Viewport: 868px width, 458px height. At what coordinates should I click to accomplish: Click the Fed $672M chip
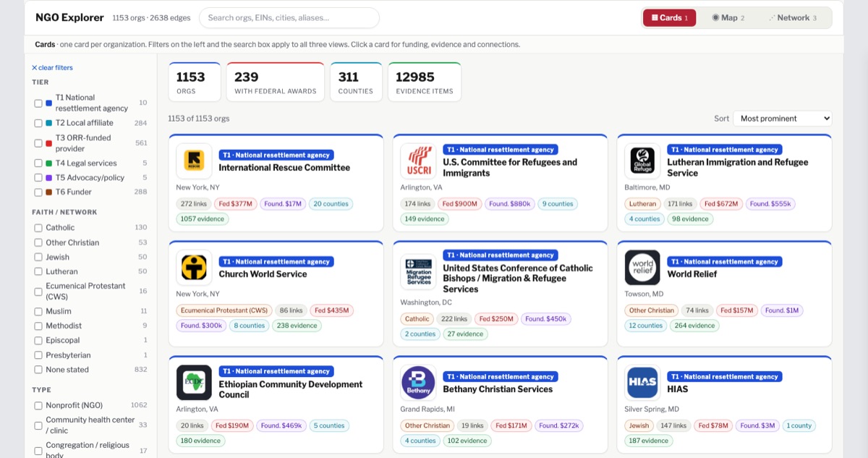(721, 204)
